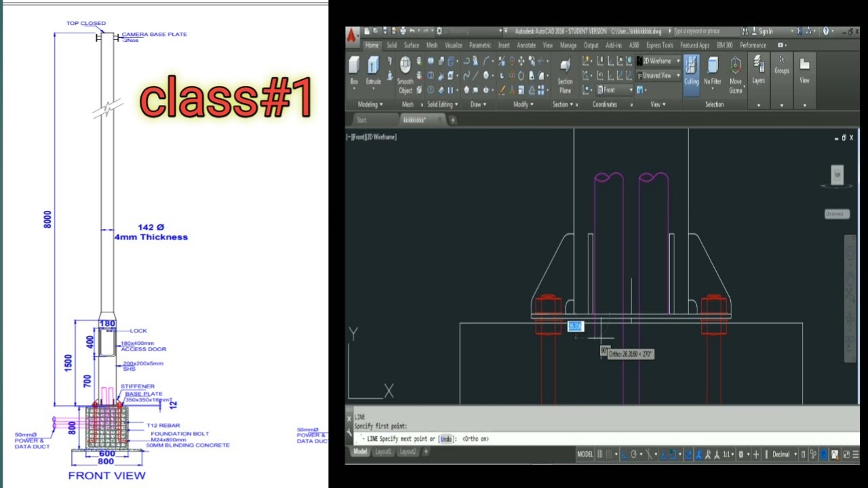Switch to the Visualize ribbon tab
868x488 pixels.
click(453, 45)
